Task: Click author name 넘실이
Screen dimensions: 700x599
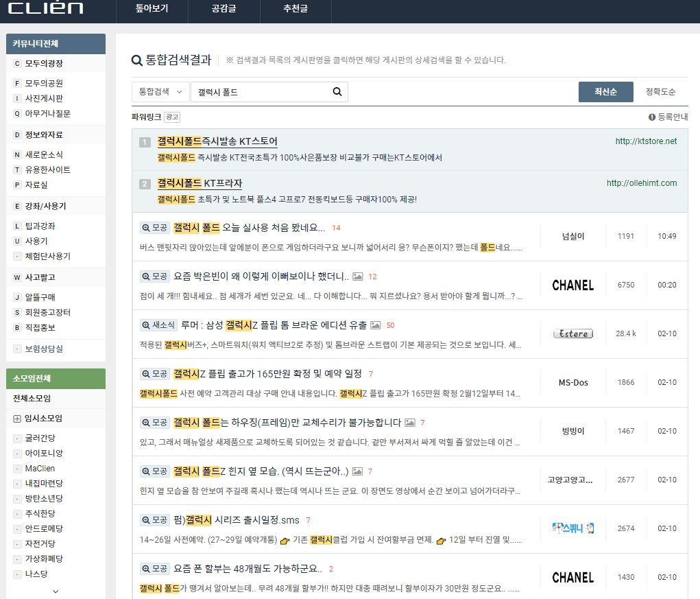Action: click(573, 236)
